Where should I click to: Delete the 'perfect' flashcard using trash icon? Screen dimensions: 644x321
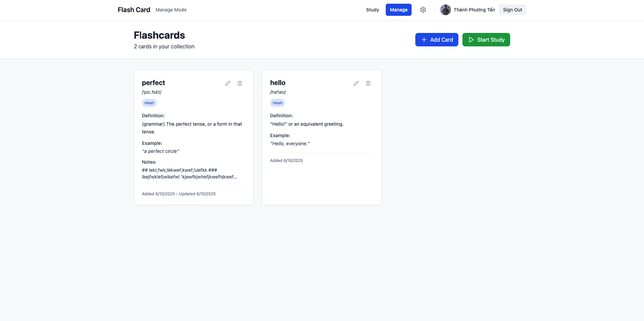click(240, 83)
